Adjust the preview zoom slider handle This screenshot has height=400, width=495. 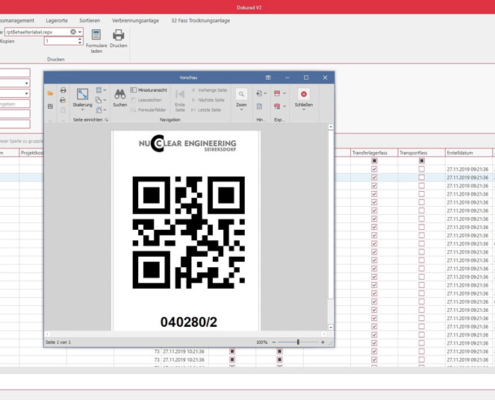point(298,342)
